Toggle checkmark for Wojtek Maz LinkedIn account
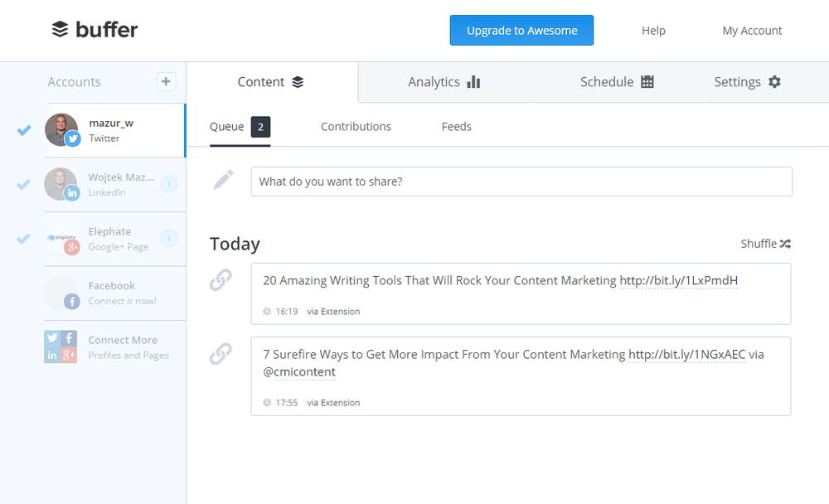 (x=23, y=184)
